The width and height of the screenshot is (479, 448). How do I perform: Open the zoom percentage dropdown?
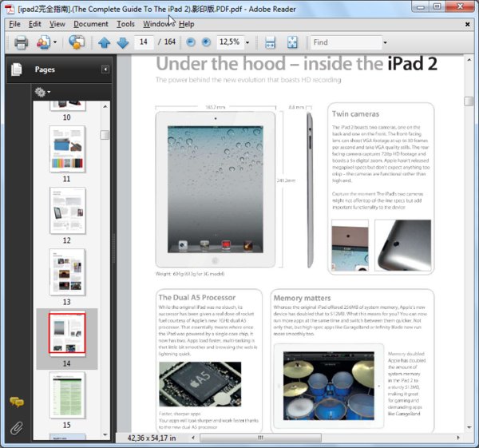(x=247, y=42)
